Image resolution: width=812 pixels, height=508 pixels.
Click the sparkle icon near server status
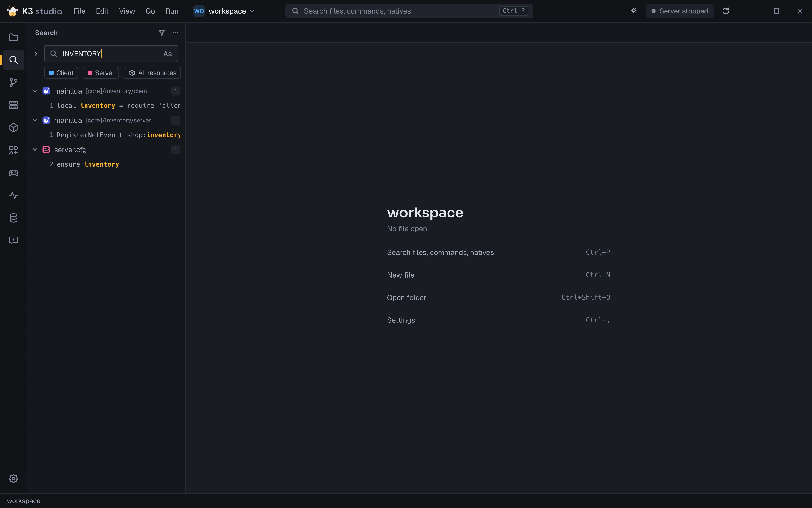click(x=633, y=11)
